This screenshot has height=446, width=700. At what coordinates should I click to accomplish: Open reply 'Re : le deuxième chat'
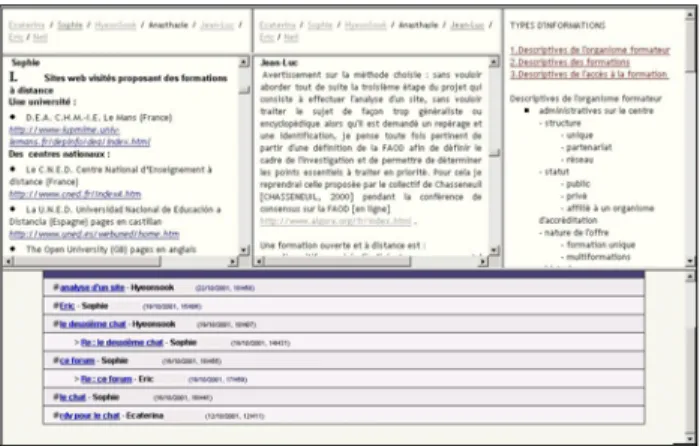pyautogui.click(x=122, y=342)
